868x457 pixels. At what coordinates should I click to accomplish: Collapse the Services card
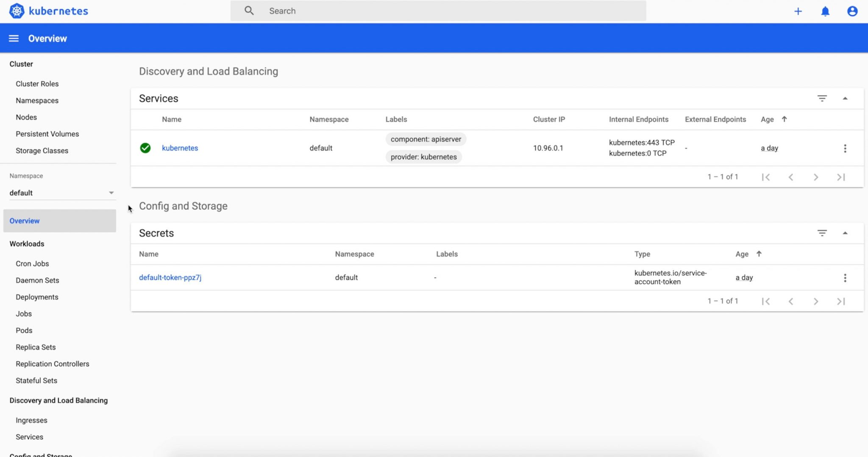pos(845,99)
